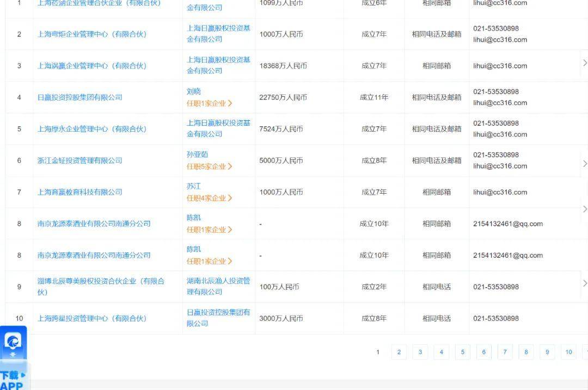Open 日赢投资控股集团有限公司 in row 4
Image resolution: width=588 pixels, height=390 pixels.
pos(80,97)
